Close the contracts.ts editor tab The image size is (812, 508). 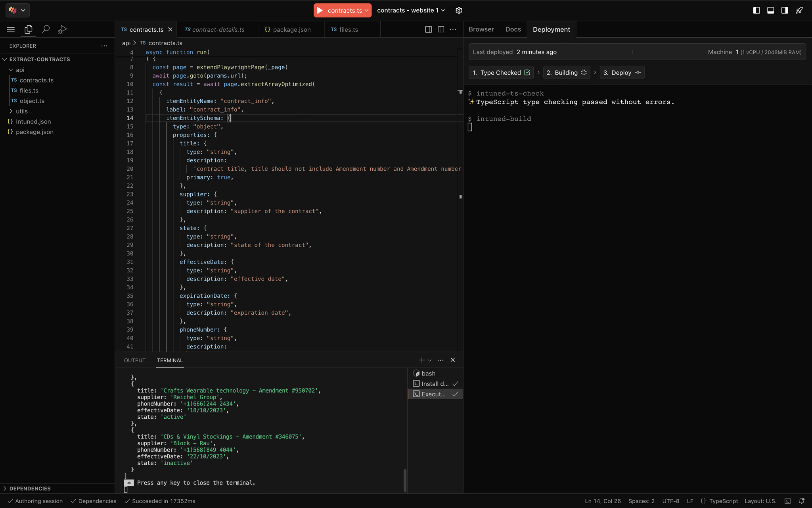170,29
